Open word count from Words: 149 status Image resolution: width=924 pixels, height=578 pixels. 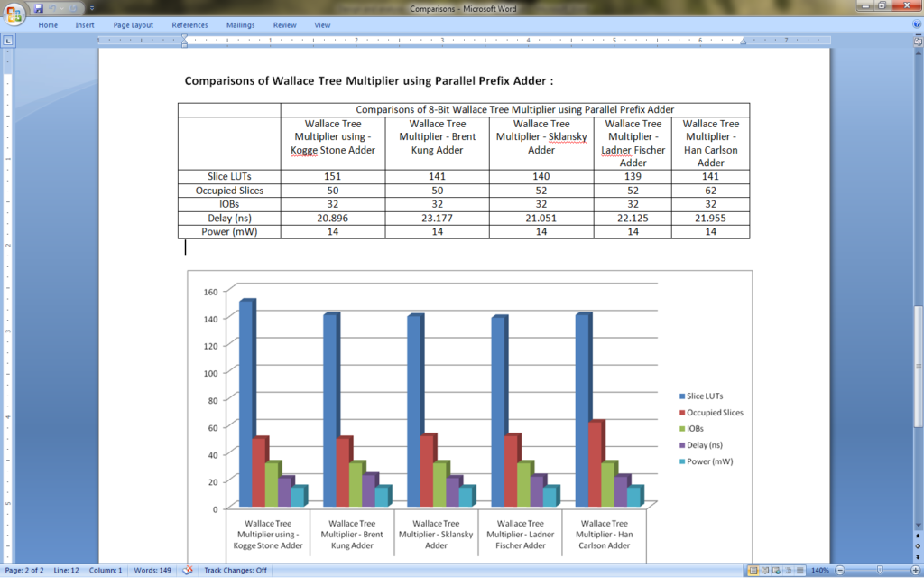[x=152, y=571]
